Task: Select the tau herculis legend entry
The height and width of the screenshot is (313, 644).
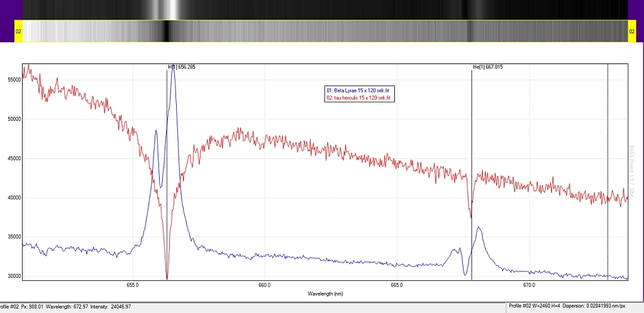Action: coord(358,97)
